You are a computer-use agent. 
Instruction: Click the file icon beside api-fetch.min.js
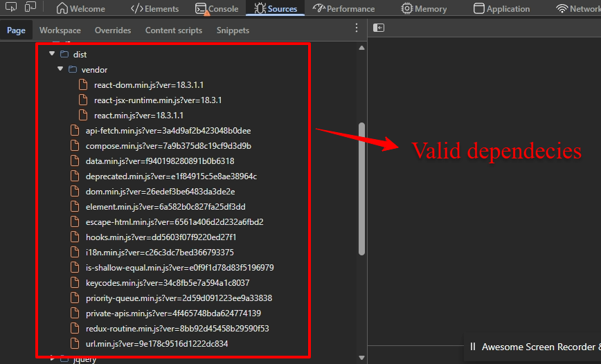75,130
